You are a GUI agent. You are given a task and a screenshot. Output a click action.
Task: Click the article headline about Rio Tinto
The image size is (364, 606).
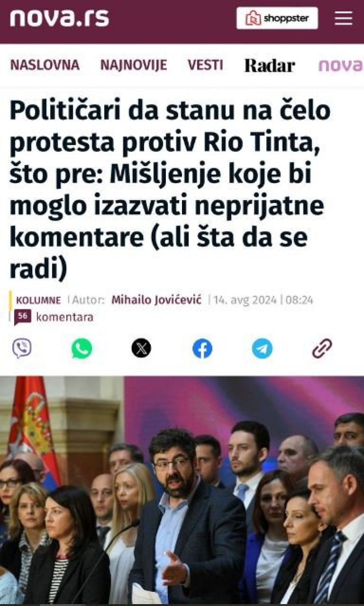(x=170, y=190)
